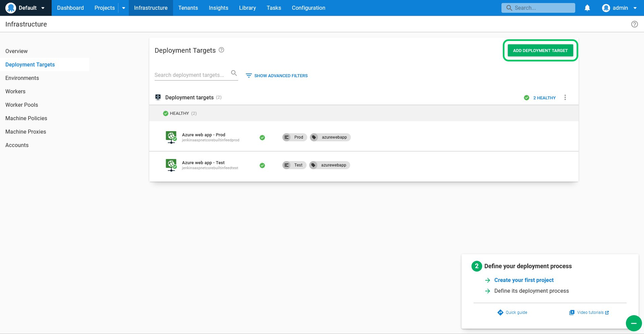This screenshot has height=334, width=644.
Task: Open the three-dot overflow menu for deployment targets
Action: click(565, 97)
